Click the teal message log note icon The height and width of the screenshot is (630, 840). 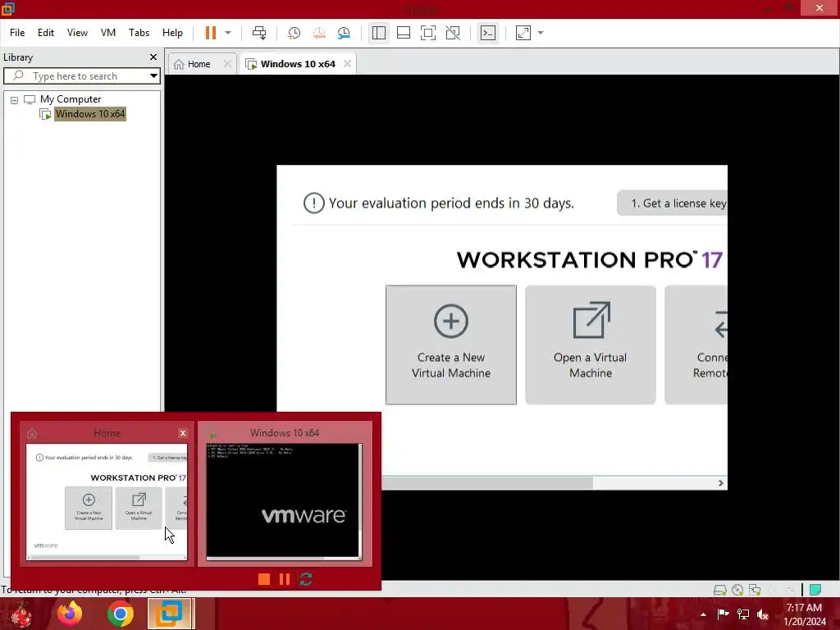tap(815, 590)
